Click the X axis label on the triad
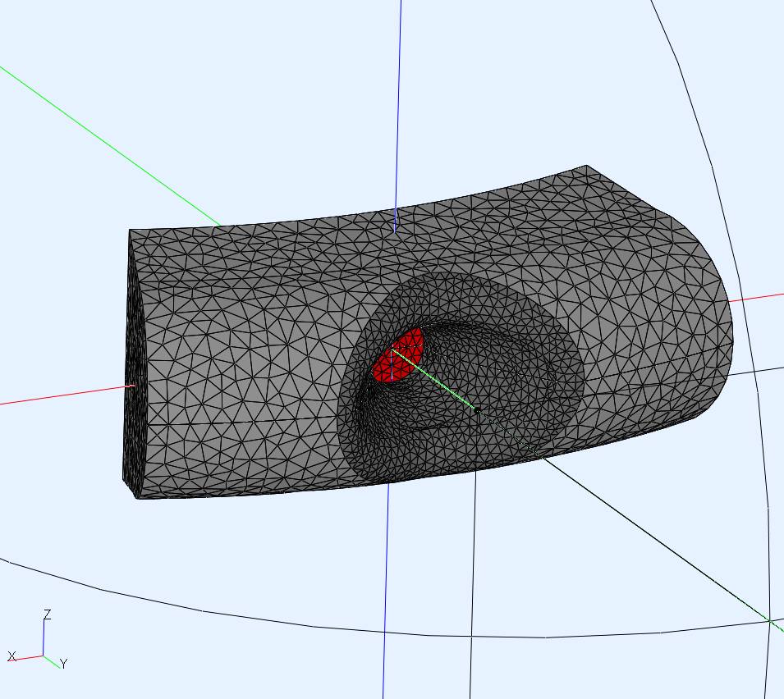This screenshot has width=784, height=699. click(12, 656)
